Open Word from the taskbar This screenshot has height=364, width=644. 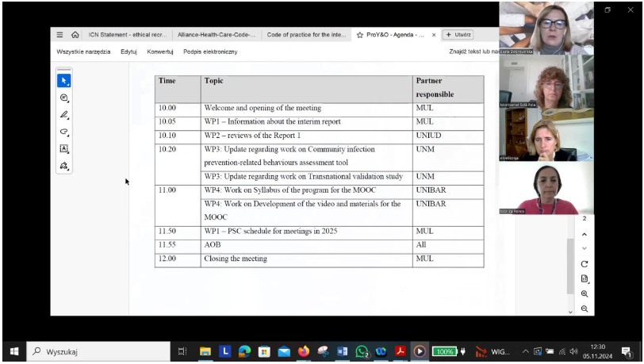tap(342, 351)
